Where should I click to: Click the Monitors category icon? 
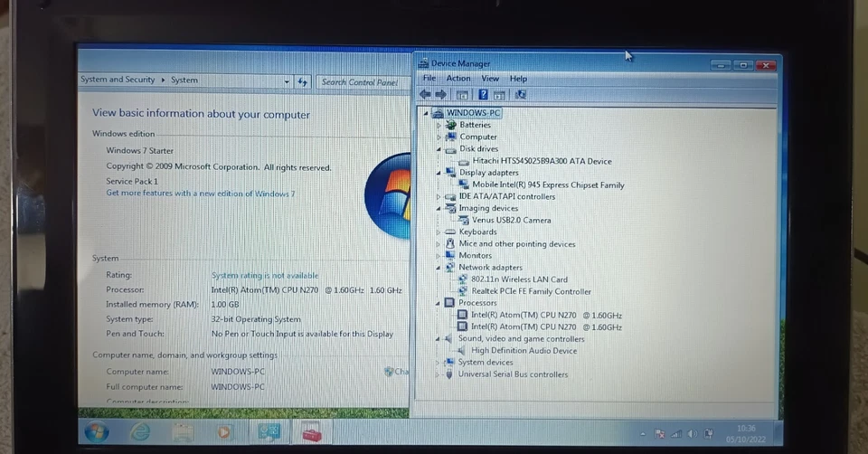[450, 255]
